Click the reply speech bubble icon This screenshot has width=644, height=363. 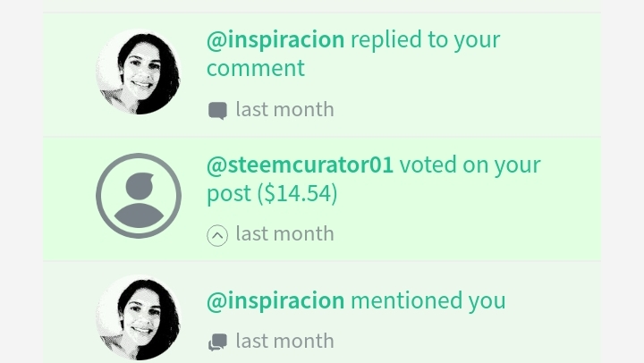[x=217, y=111]
